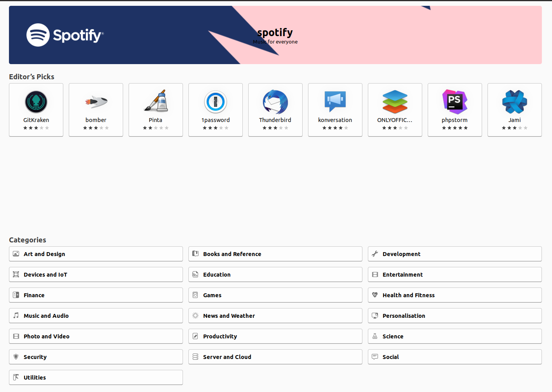Open the phpstorm app icon
Viewport: 552px width, 392px height.
pos(455,102)
